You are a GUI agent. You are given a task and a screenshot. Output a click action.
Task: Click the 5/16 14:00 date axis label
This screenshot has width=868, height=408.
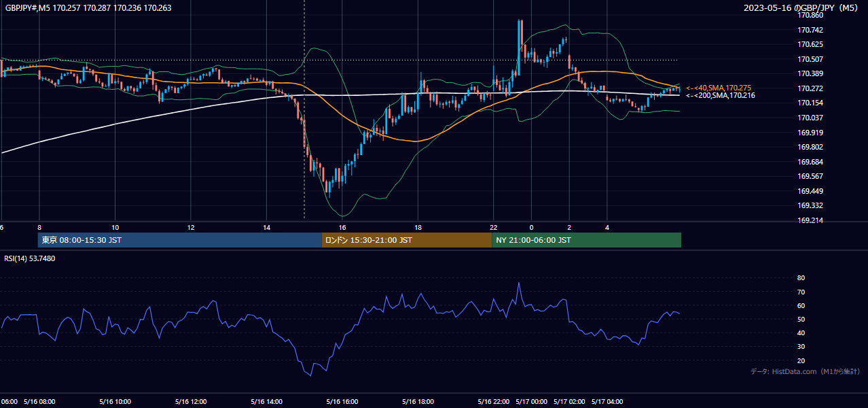pos(267,401)
